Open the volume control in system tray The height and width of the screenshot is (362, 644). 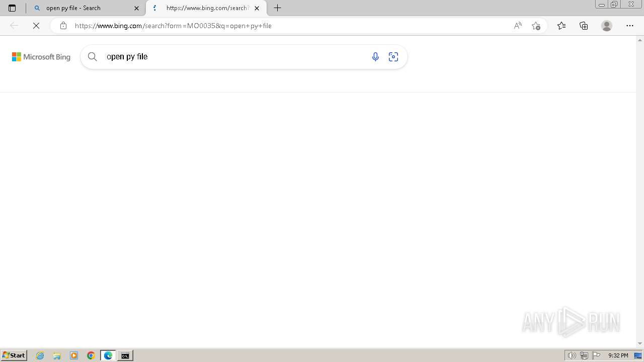(x=572, y=355)
